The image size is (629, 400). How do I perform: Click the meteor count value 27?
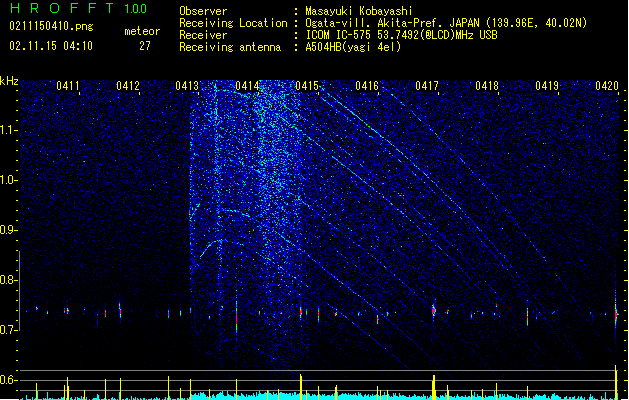point(145,46)
